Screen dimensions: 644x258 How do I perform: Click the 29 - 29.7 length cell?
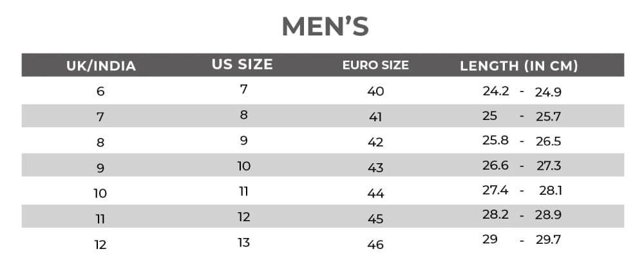click(x=522, y=240)
